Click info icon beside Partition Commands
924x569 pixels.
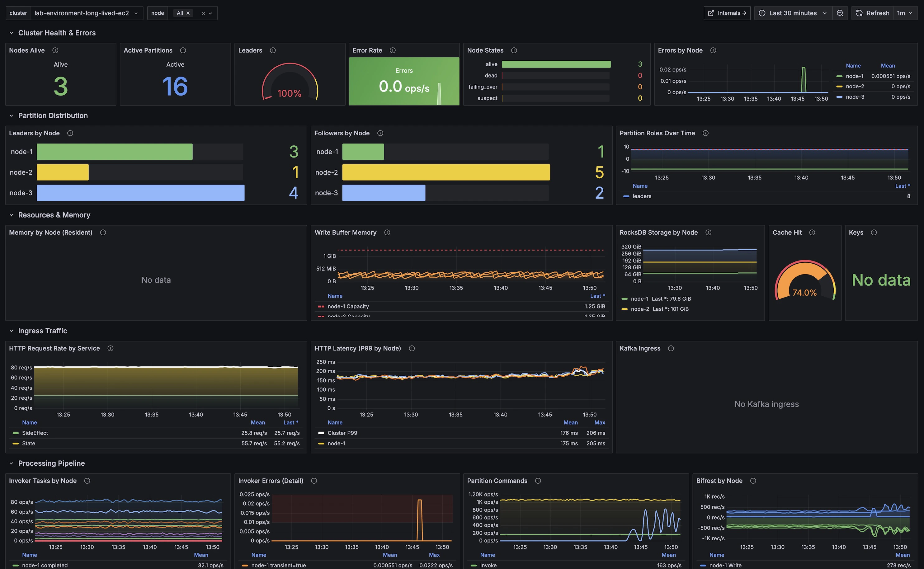pos(538,481)
